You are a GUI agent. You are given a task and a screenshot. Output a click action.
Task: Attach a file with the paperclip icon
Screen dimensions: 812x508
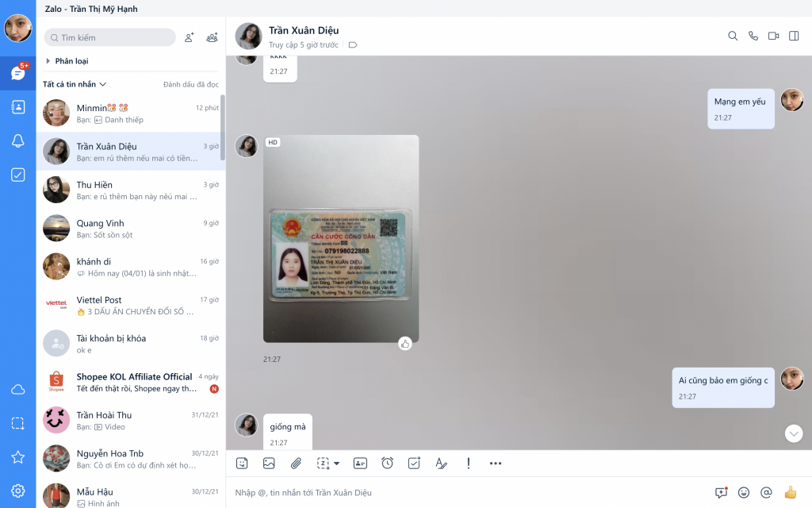pos(296,463)
